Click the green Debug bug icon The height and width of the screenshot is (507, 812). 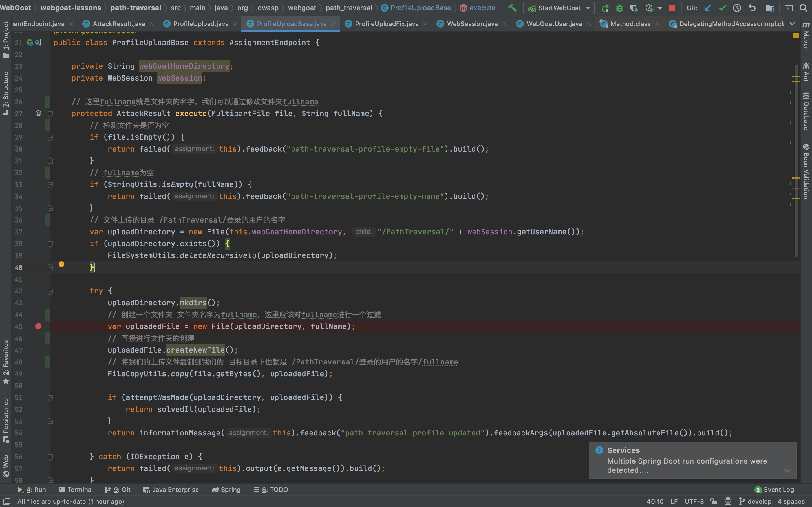pyautogui.click(x=619, y=8)
